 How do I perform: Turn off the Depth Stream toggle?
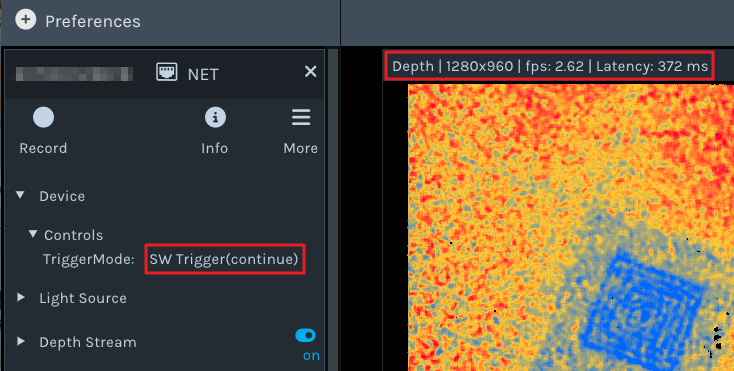[x=305, y=335]
